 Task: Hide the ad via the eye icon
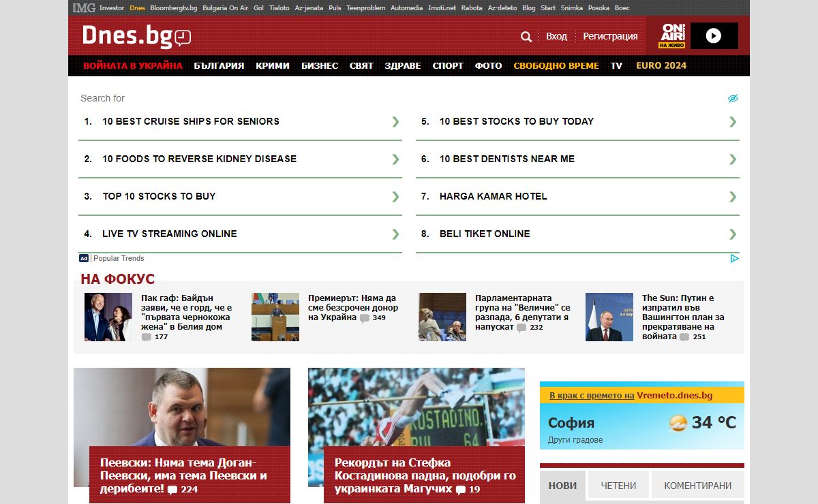pos(733,98)
